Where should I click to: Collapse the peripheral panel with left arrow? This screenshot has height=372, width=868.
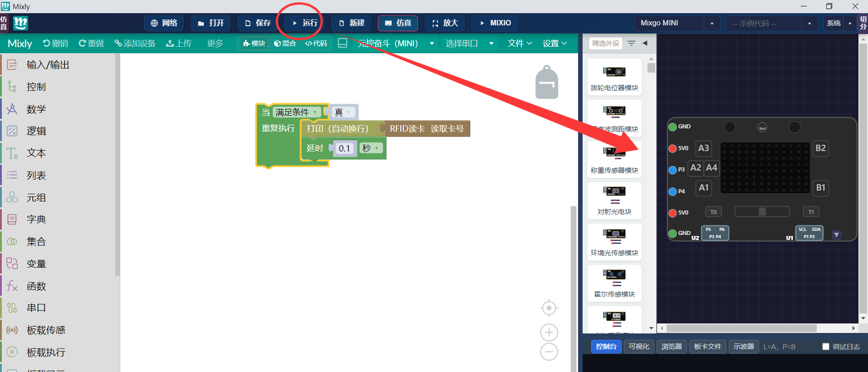645,43
